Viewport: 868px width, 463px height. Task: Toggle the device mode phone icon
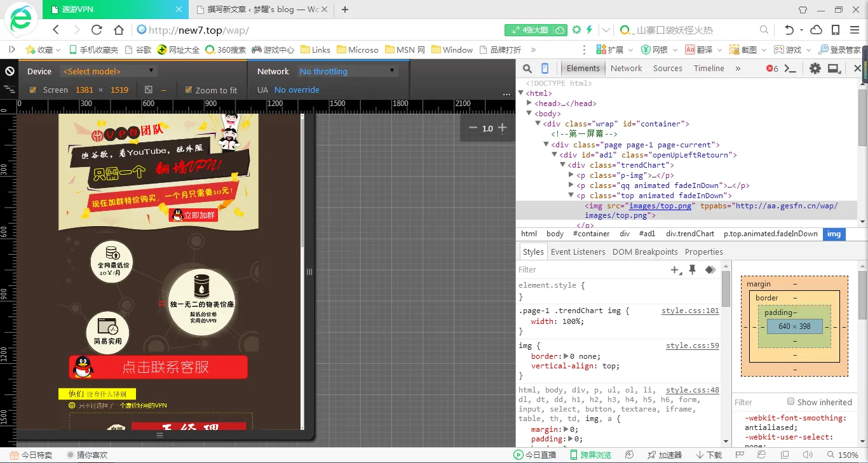(x=545, y=69)
